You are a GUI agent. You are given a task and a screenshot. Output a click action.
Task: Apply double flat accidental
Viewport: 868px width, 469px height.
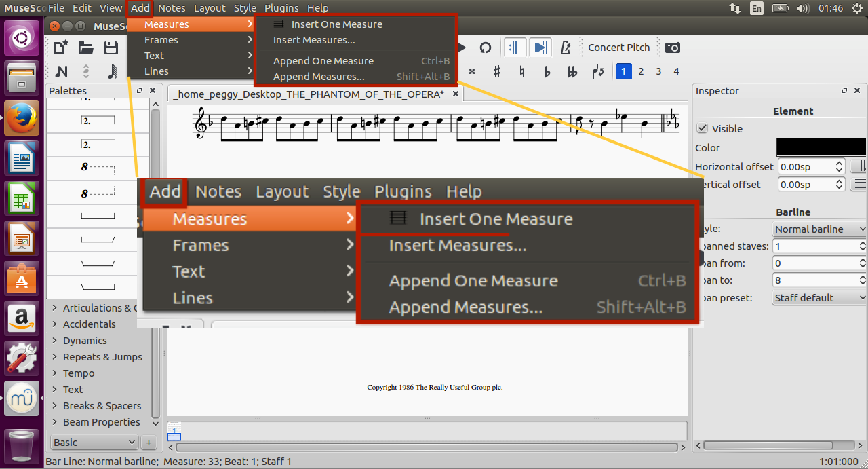[x=572, y=71]
